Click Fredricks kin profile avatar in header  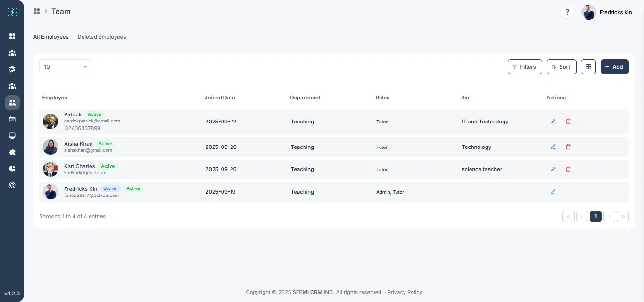(589, 12)
